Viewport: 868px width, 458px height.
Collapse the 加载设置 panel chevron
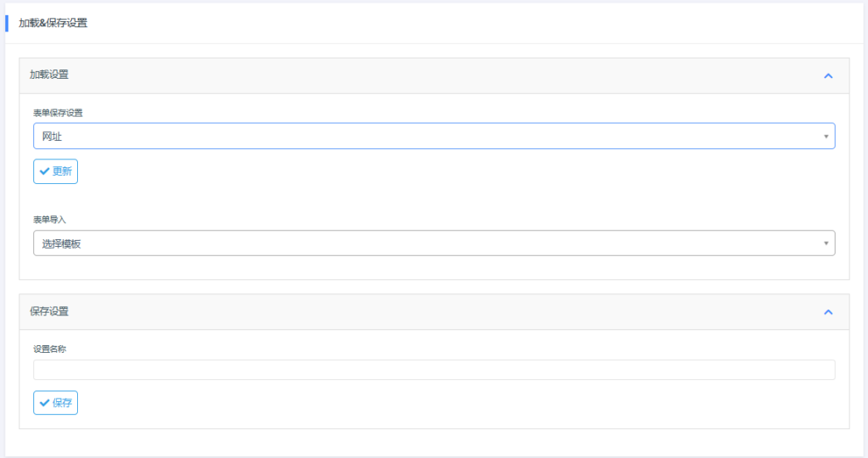(x=828, y=75)
